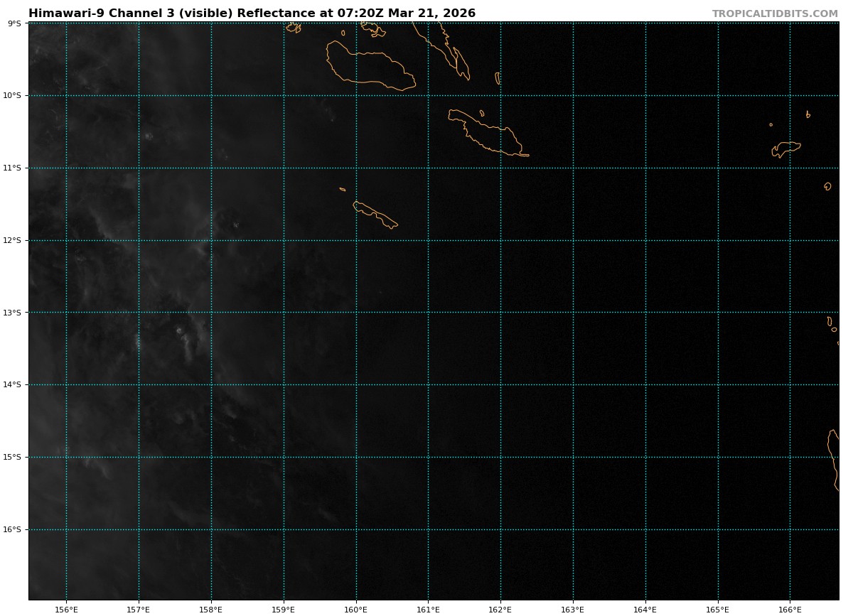Image resolution: width=853 pixels, height=616 pixels.
Task: Click the 160°E longitude axis label
Action: pos(355,609)
